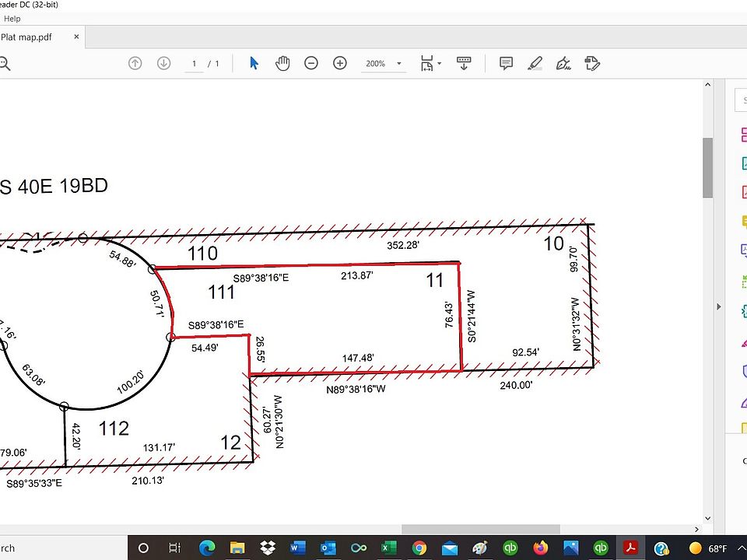Activate the Hand pan tool
747x560 pixels.
(x=282, y=63)
